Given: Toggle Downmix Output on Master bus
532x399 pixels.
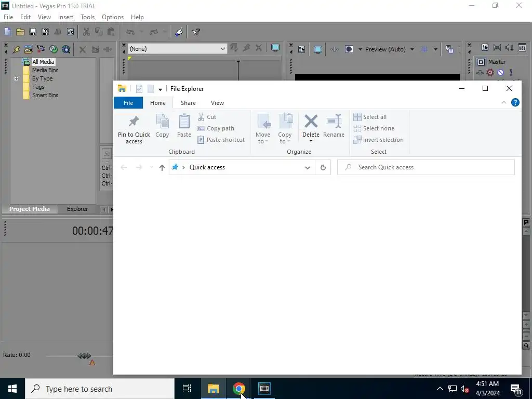Looking at the screenshot, I should 497,47.
